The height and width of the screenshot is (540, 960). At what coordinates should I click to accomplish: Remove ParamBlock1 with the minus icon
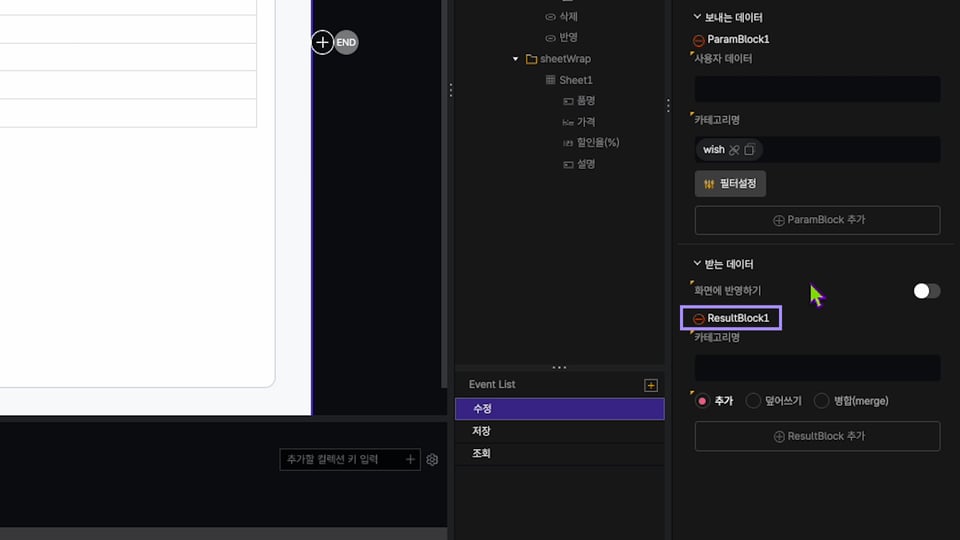point(699,40)
